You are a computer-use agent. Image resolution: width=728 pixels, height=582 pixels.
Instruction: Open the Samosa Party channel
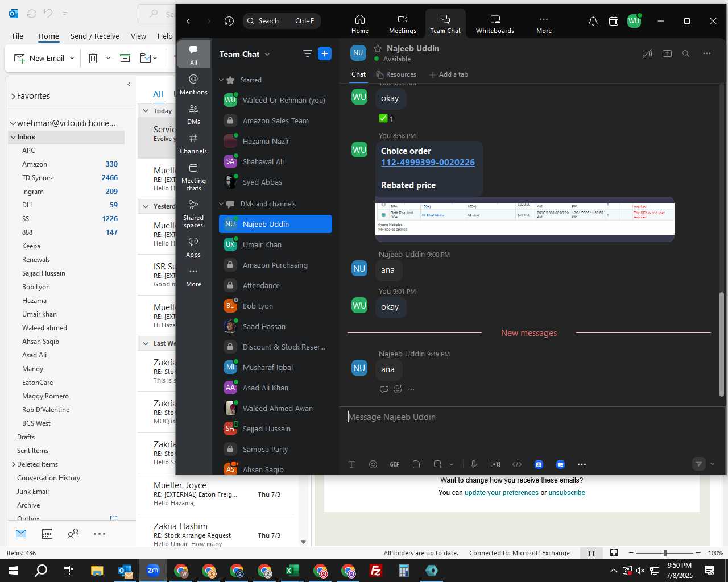(x=275, y=449)
